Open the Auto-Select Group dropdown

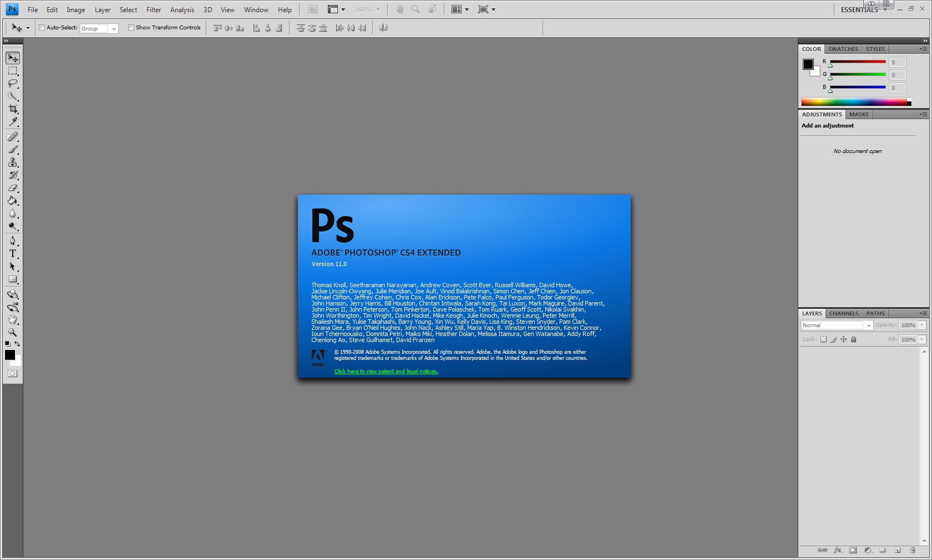99,28
